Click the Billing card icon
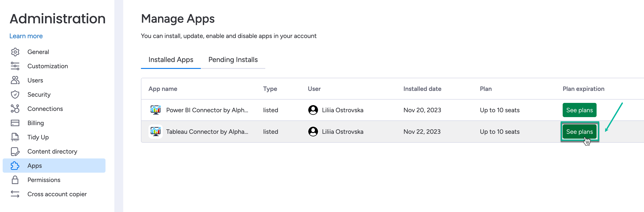Screen dimensions: 644x212 coord(15,123)
